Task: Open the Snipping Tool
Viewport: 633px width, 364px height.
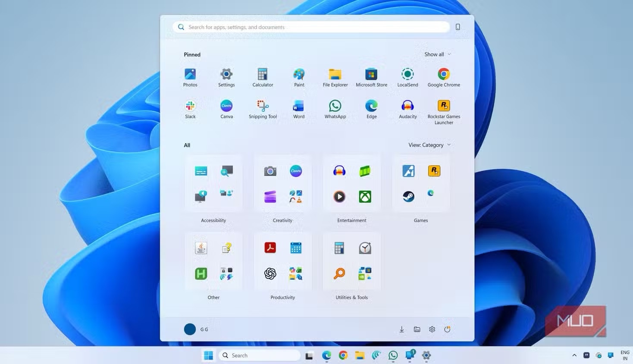Action: (262, 106)
